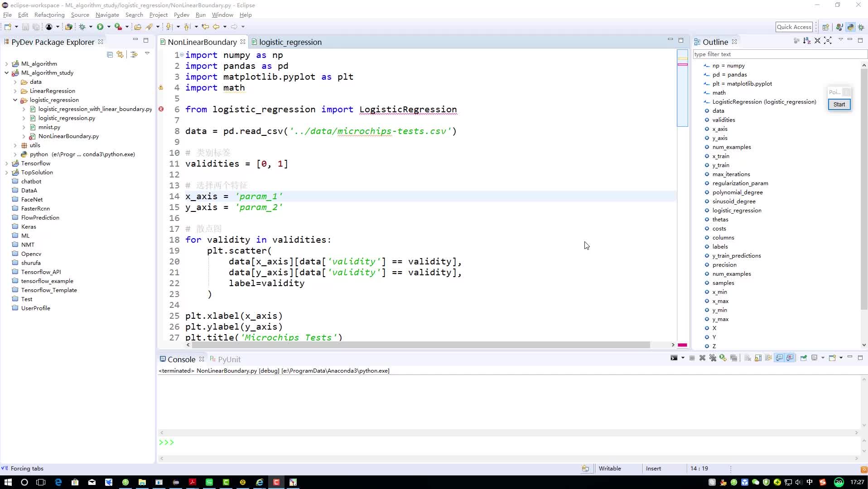Remove All Terminated Launches in Console
Screen dimensions: 868x489
(713, 358)
